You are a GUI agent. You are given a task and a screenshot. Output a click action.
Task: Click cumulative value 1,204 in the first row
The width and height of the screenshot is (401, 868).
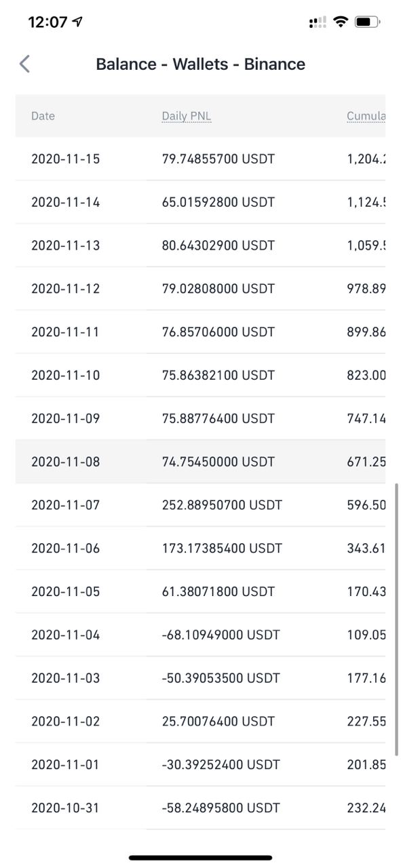tap(366, 159)
